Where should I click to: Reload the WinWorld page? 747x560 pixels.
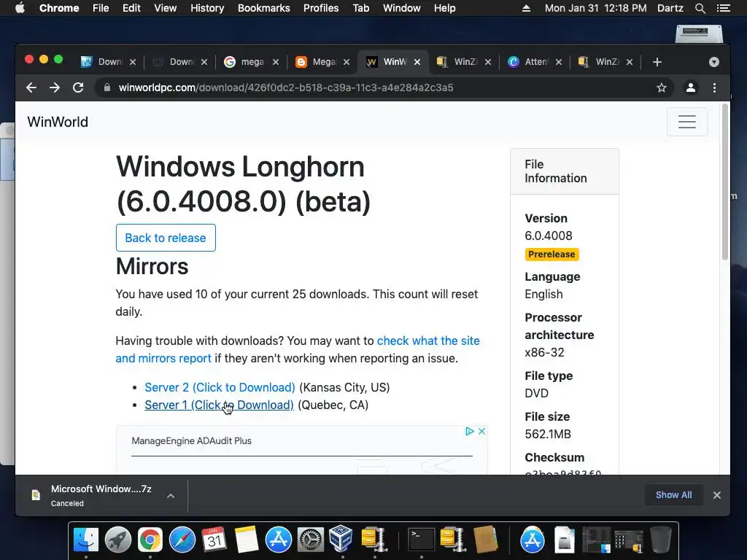pos(78,87)
